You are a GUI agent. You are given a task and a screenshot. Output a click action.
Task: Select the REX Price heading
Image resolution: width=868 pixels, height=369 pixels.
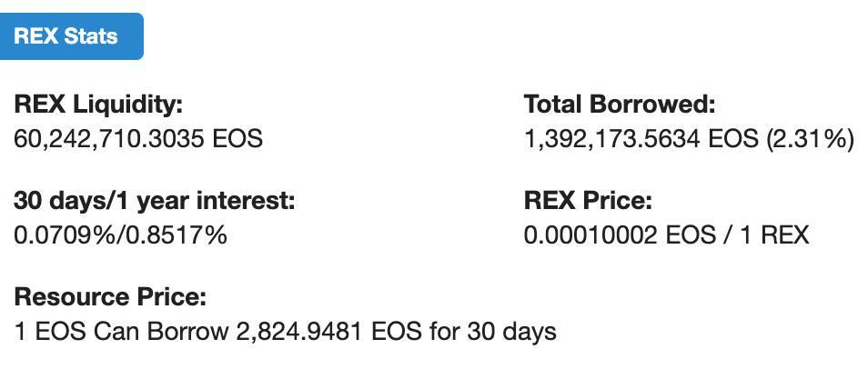pyautogui.click(x=589, y=201)
